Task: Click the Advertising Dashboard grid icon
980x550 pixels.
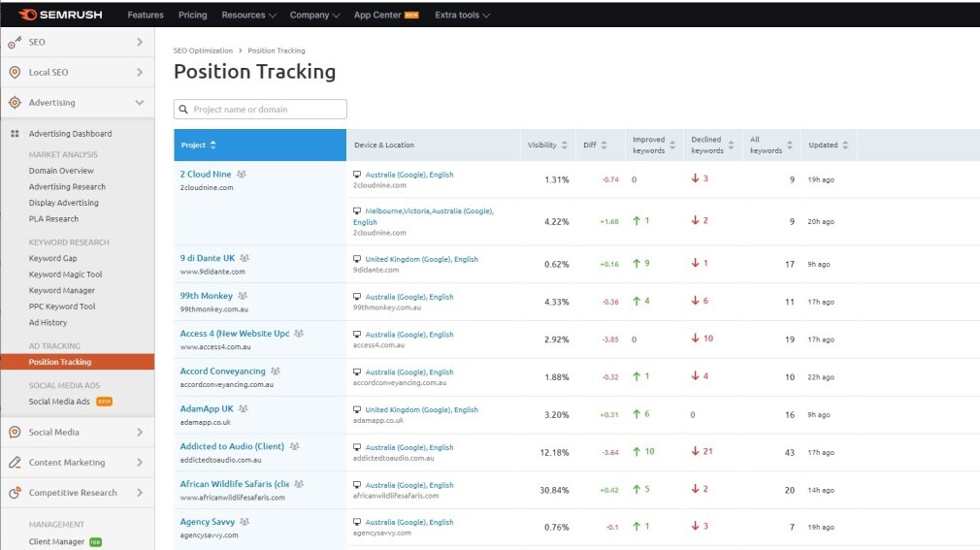Action: 15,134
